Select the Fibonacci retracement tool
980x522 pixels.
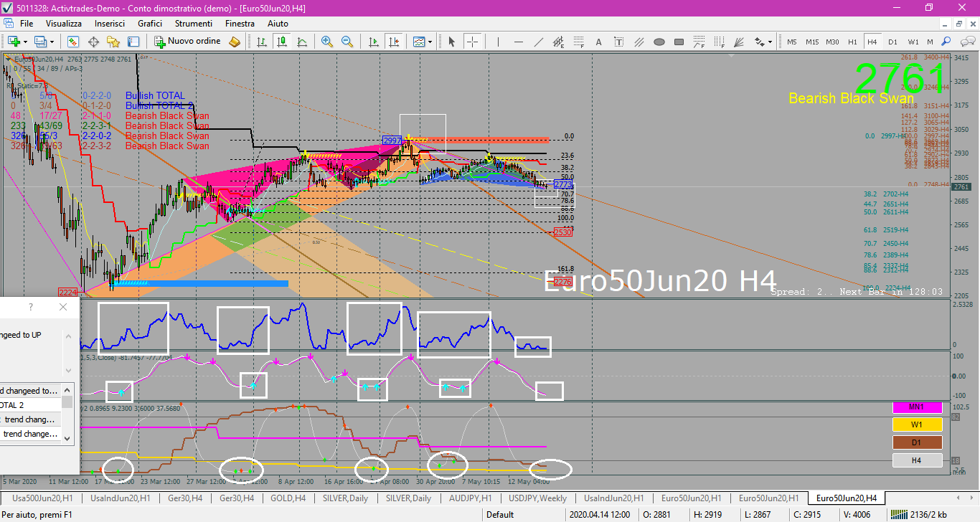(x=578, y=42)
